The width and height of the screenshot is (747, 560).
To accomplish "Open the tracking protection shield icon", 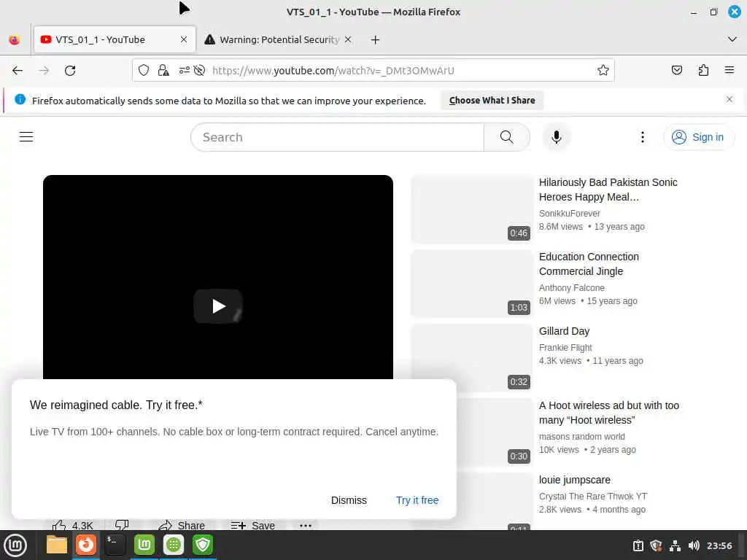I will (x=144, y=71).
